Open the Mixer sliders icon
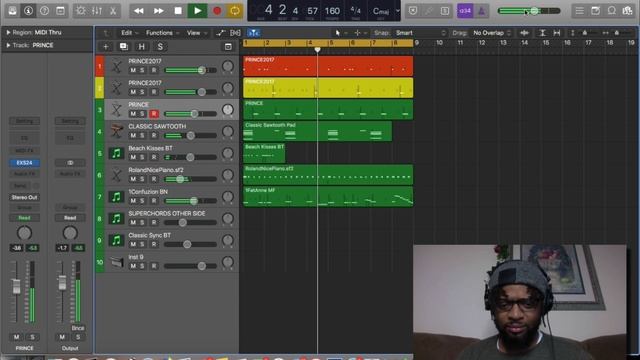 click(97, 11)
